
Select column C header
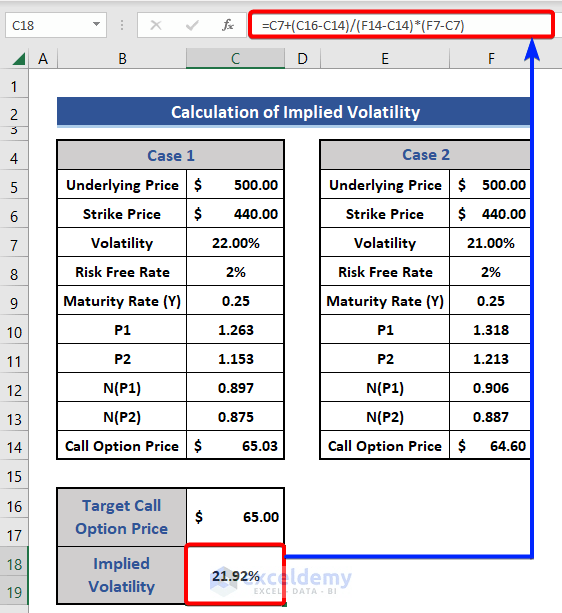point(235,59)
